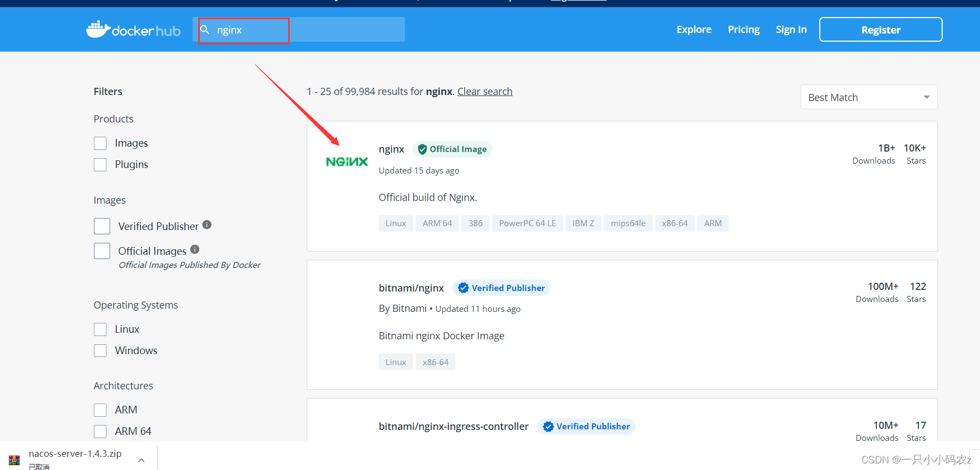Click the search magnifier icon
The image size is (980, 470).
click(x=205, y=30)
